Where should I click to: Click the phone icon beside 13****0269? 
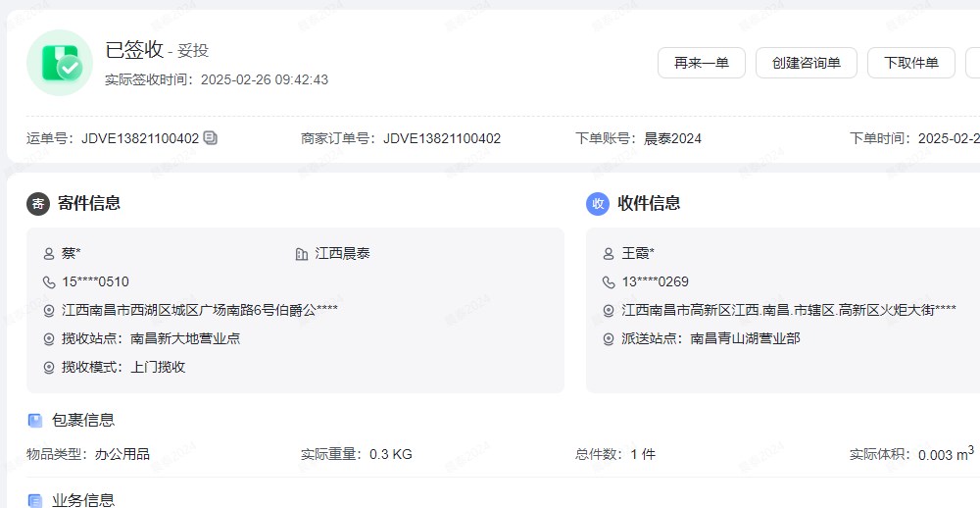click(x=609, y=282)
